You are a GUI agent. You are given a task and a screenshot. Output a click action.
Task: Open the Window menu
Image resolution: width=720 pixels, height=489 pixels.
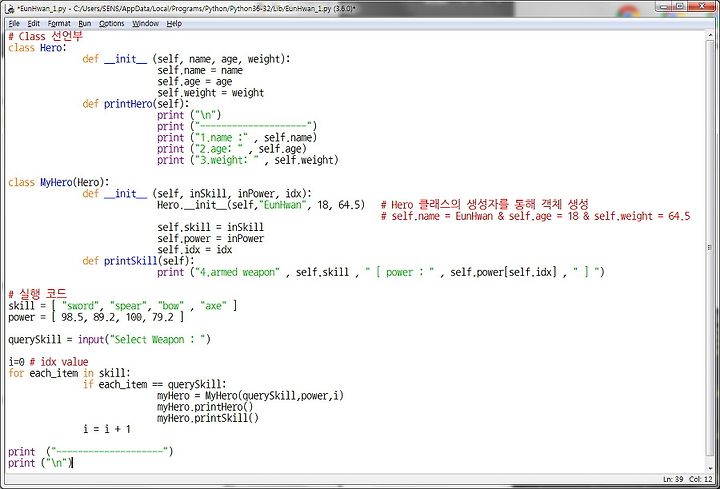pyautogui.click(x=145, y=23)
